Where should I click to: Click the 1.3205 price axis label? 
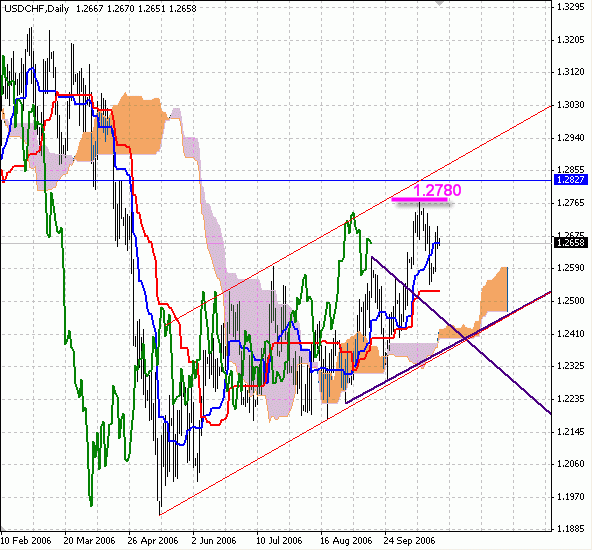(570, 40)
